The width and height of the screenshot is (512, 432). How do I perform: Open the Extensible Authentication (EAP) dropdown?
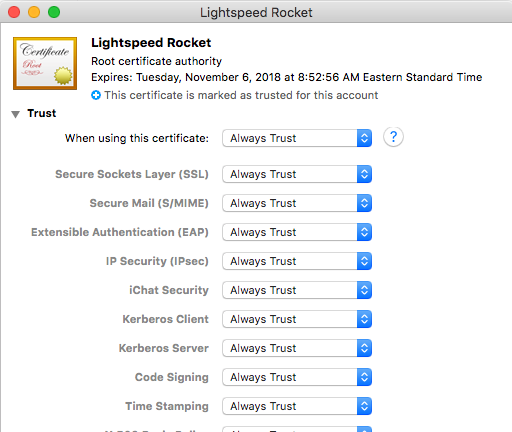click(x=297, y=232)
